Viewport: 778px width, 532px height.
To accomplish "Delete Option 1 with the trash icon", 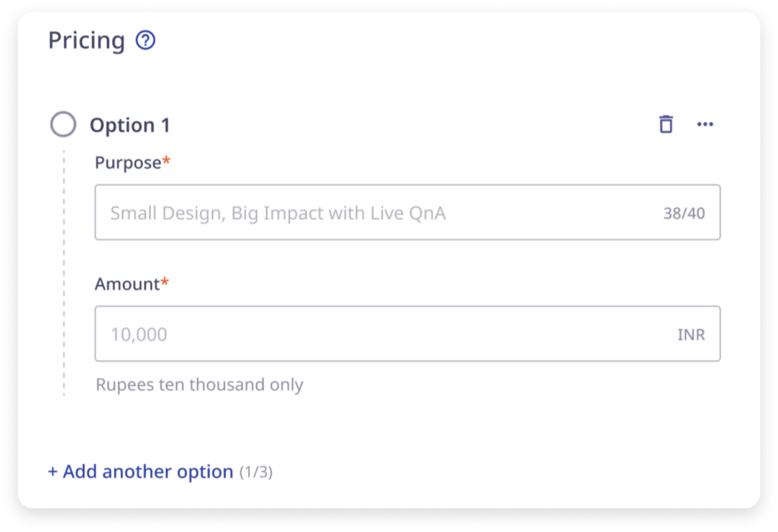I will pyautogui.click(x=666, y=124).
